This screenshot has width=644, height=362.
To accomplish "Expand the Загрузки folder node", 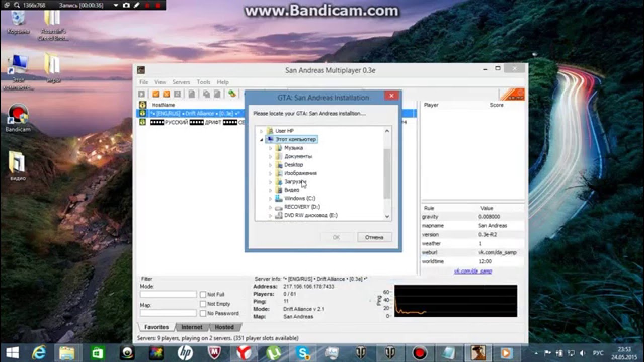I will (270, 182).
